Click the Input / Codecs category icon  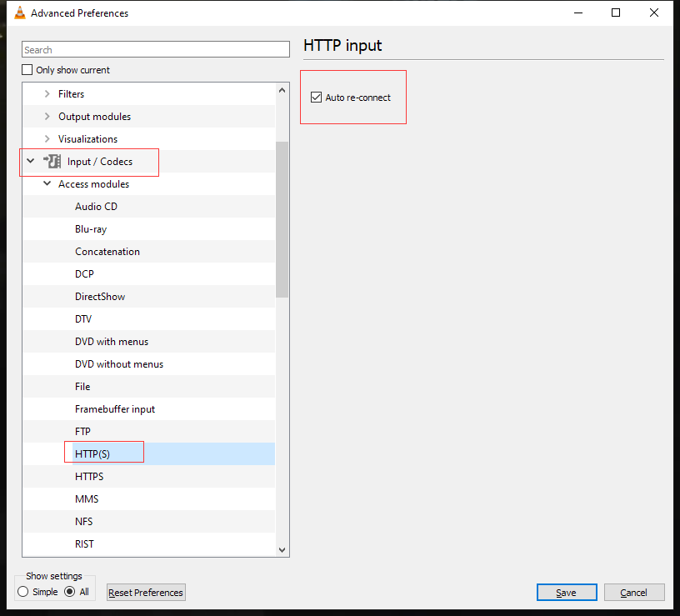click(x=52, y=162)
